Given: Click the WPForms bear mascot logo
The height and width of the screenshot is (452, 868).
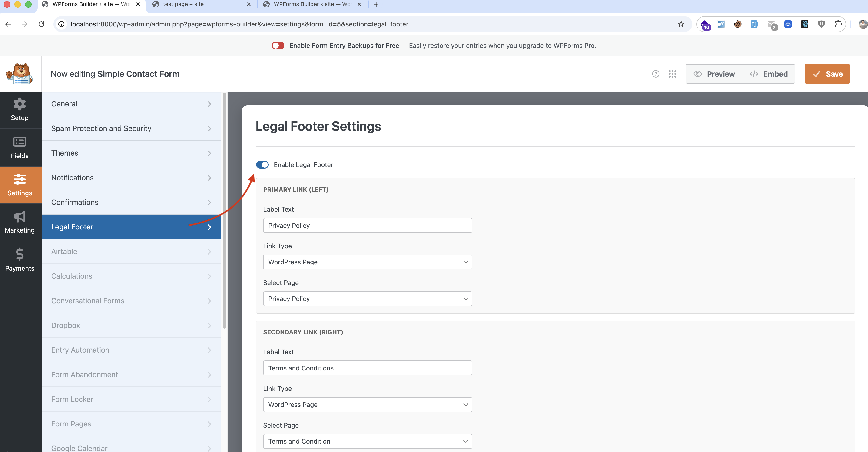Looking at the screenshot, I should coord(20,74).
